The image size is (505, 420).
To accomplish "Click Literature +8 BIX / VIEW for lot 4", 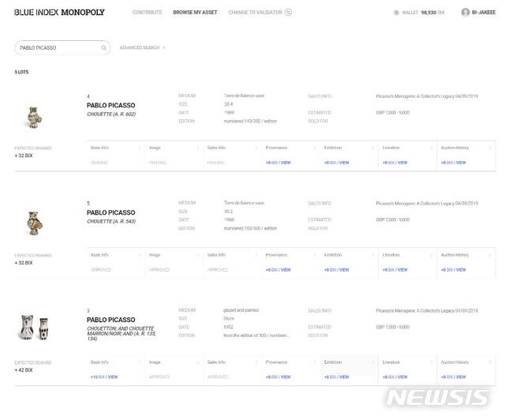I will point(395,163).
